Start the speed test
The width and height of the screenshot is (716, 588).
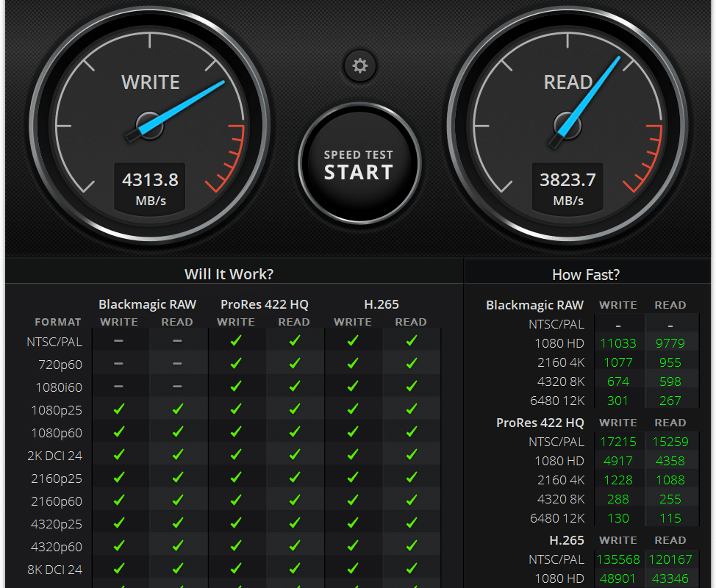(359, 165)
